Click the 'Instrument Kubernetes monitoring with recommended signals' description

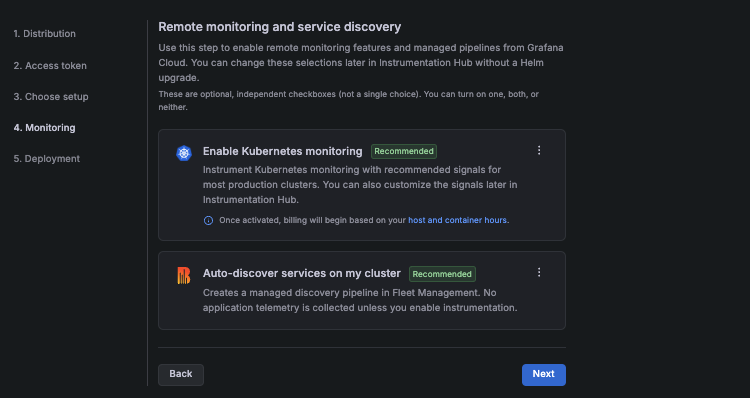pyautogui.click(x=360, y=185)
